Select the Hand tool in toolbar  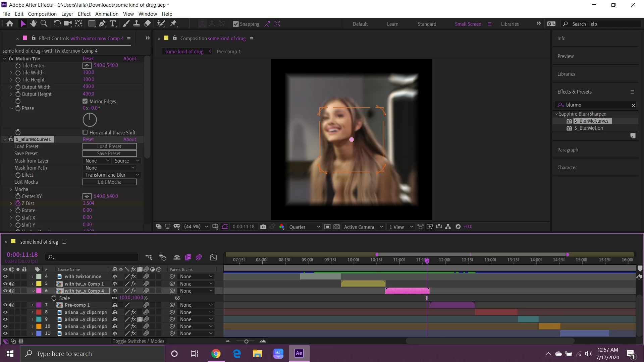point(33,23)
